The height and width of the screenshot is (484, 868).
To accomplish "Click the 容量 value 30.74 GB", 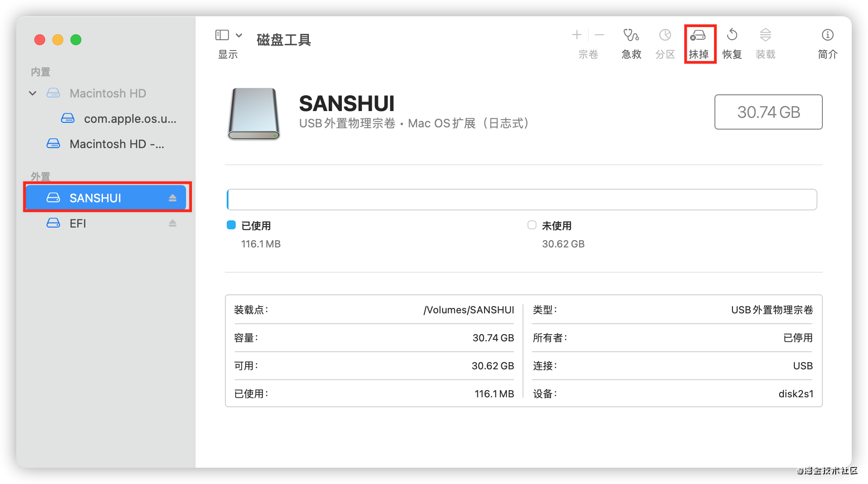I will point(493,338).
